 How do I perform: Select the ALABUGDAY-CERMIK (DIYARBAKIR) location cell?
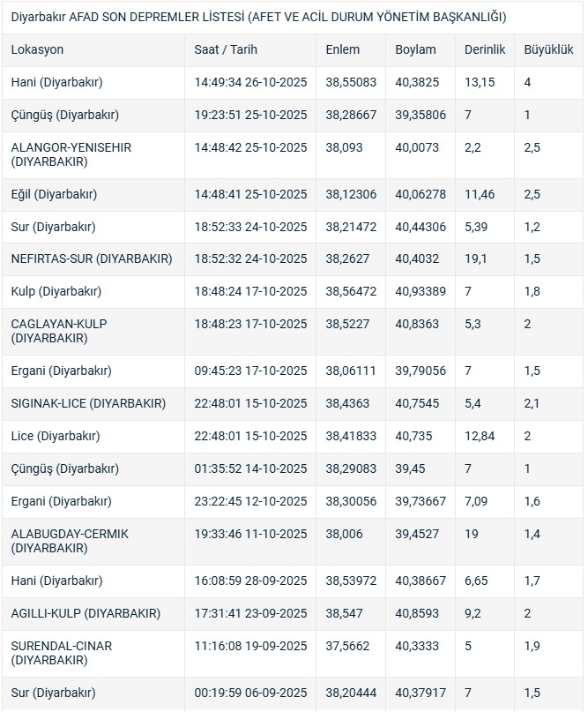coord(71,541)
